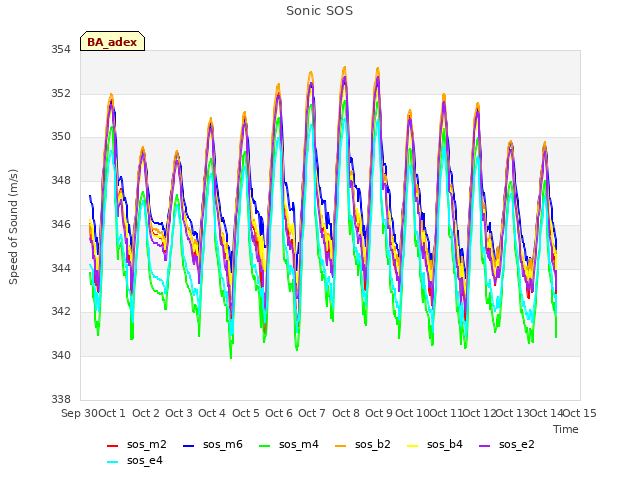The width and height of the screenshot is (640, 480).
Task: Click the Oct 3 x-axis tick label
Action: click(179, 413)
